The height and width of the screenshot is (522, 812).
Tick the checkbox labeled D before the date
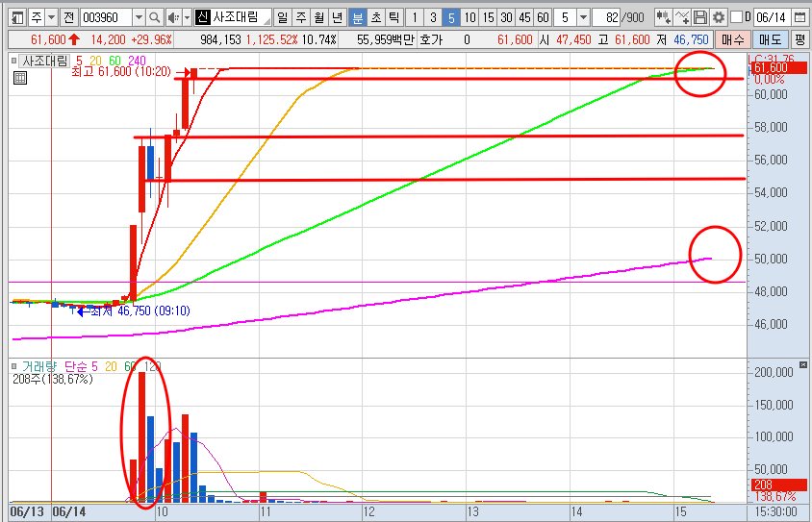pos(736,17)
